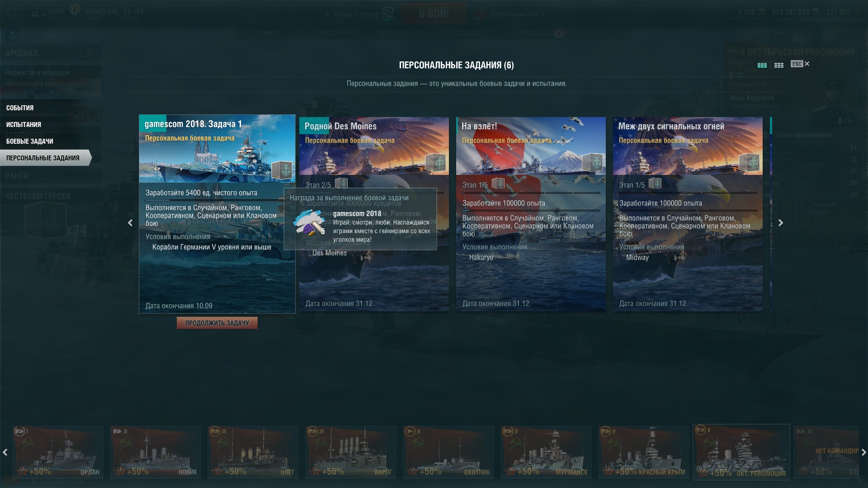868x488 pixels.
Task: Switch to compact grid view icon
Action: tap(778, 65)
